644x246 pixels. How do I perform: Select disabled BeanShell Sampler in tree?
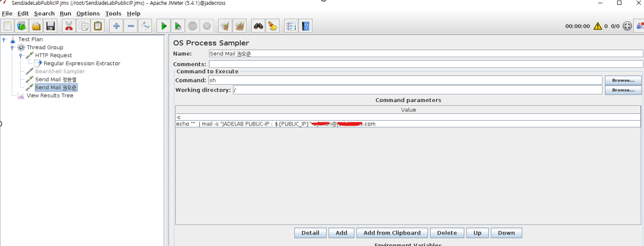pyautogui.click(x=60, y=71)
